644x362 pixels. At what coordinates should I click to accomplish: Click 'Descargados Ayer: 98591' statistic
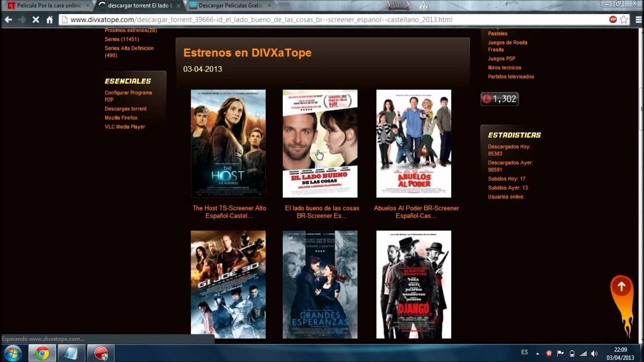(511, 166)
